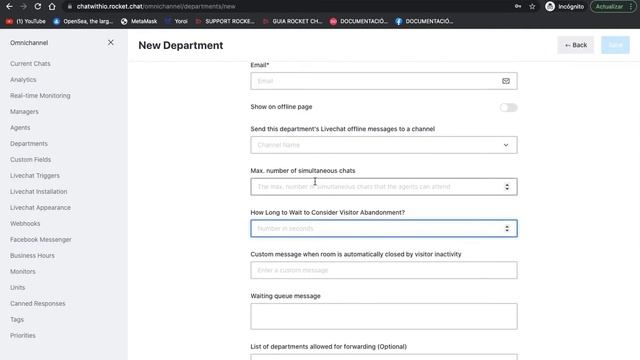Focus the Email input field

click(x=384, y=81)
